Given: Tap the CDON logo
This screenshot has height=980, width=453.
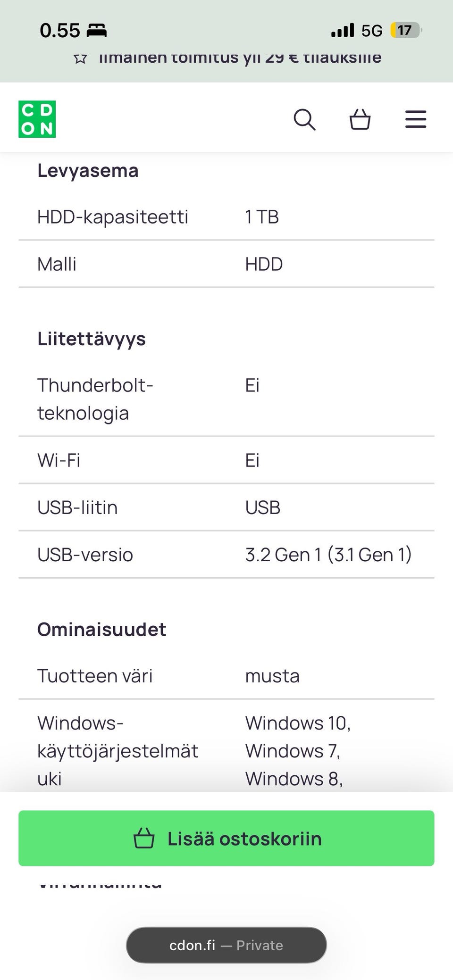Looking at the screenshot, I should [37, 119].
